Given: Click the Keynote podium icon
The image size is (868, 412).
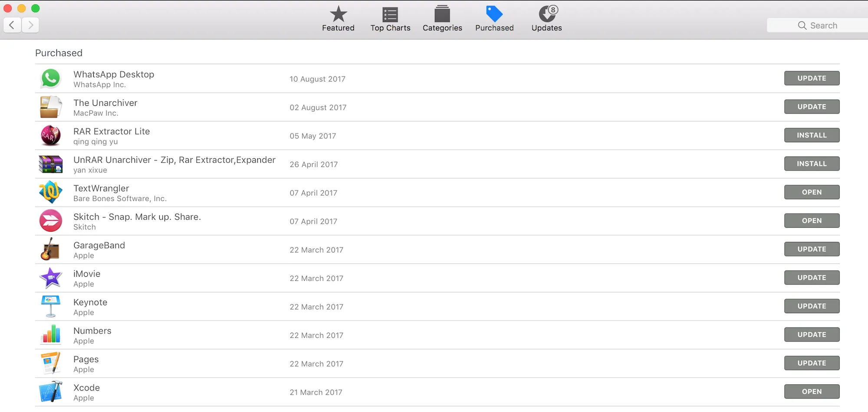Looking at the screenshot, I should [x=51, y=306].
